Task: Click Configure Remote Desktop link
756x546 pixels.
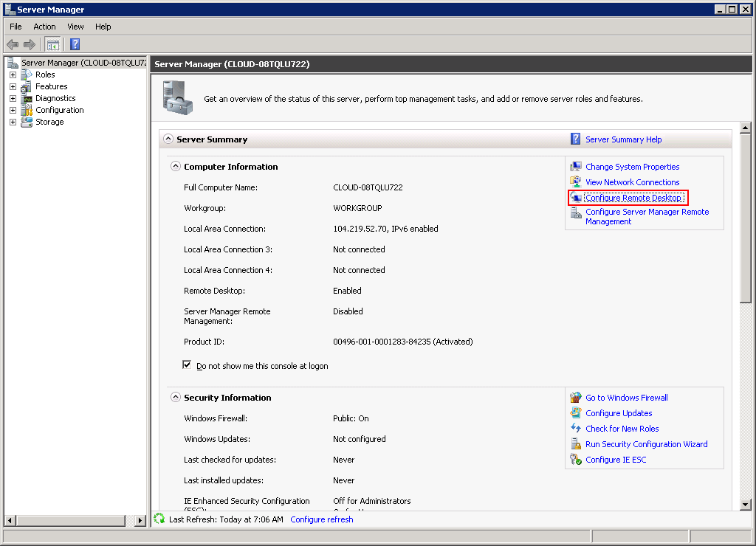Action: (x=633, y=198)
